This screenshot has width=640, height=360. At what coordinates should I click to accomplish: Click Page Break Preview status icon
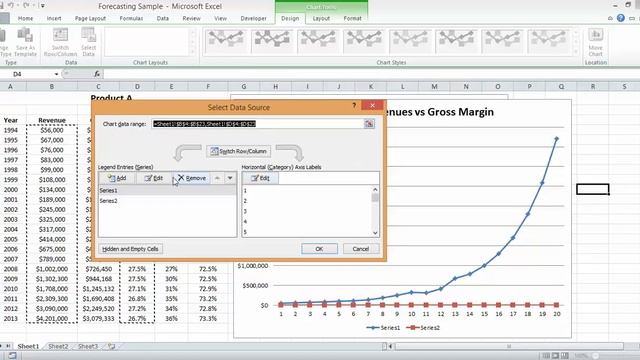[x=564, y=356]
